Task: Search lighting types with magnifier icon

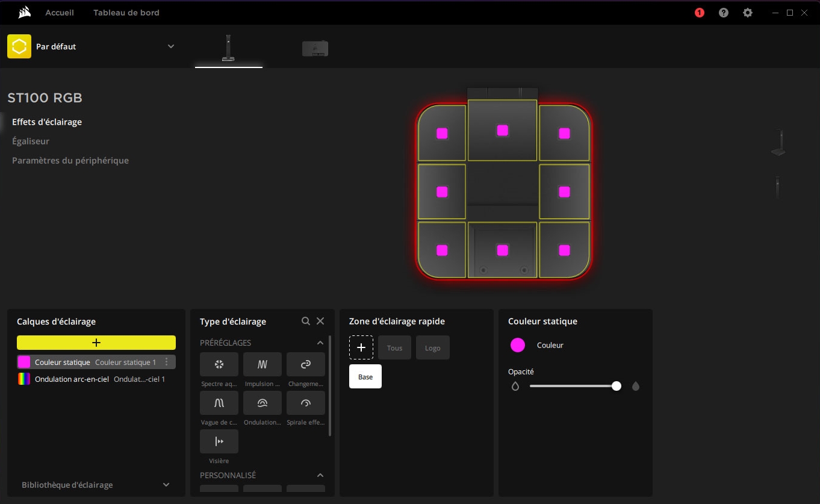Action: 306,321
